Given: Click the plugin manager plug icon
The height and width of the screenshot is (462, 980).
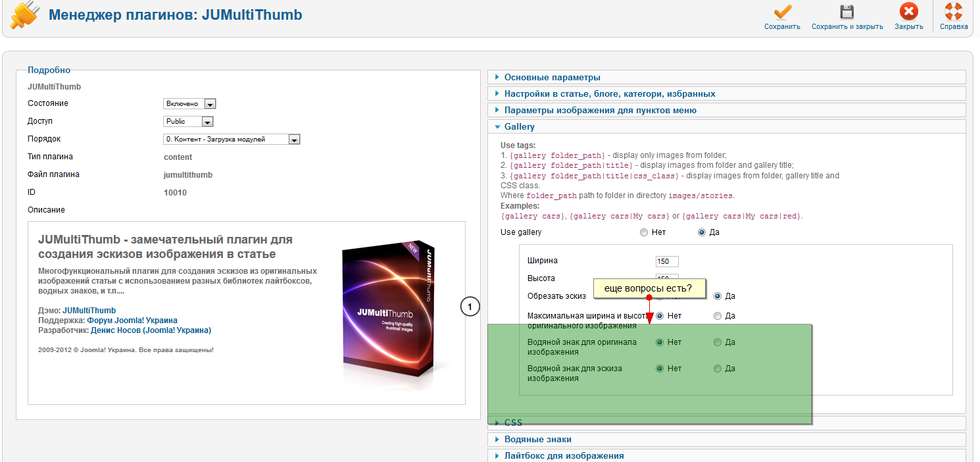Looking at the screenshot, I should [25, 16].
